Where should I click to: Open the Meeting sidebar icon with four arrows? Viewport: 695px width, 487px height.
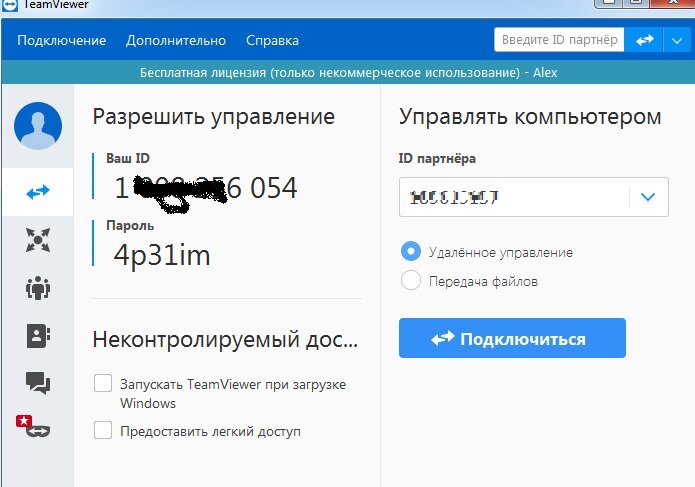[x=38, y=240]
